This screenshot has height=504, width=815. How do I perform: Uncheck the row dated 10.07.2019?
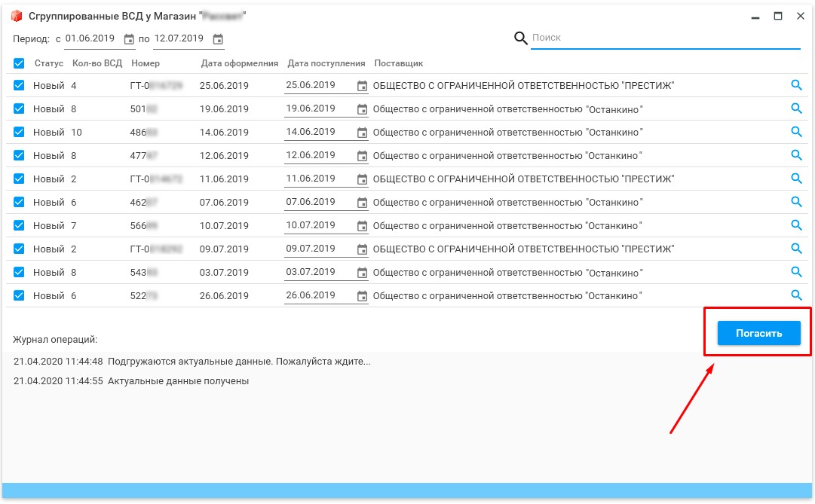click(19, 225)
